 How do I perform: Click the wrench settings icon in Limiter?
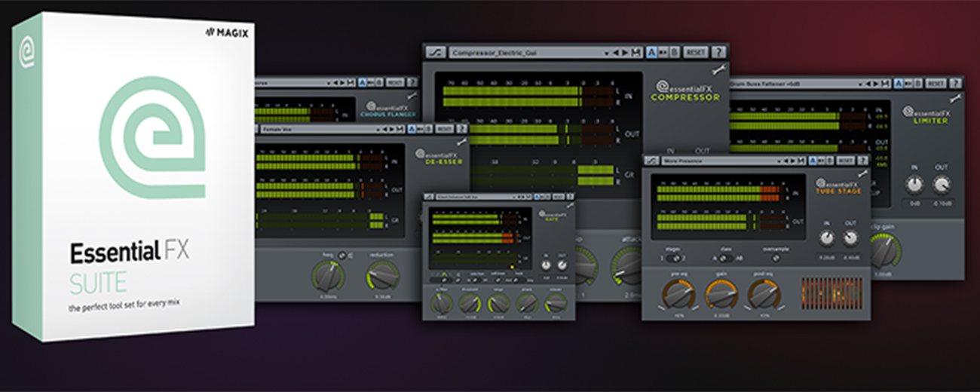(x=956, y=98)
